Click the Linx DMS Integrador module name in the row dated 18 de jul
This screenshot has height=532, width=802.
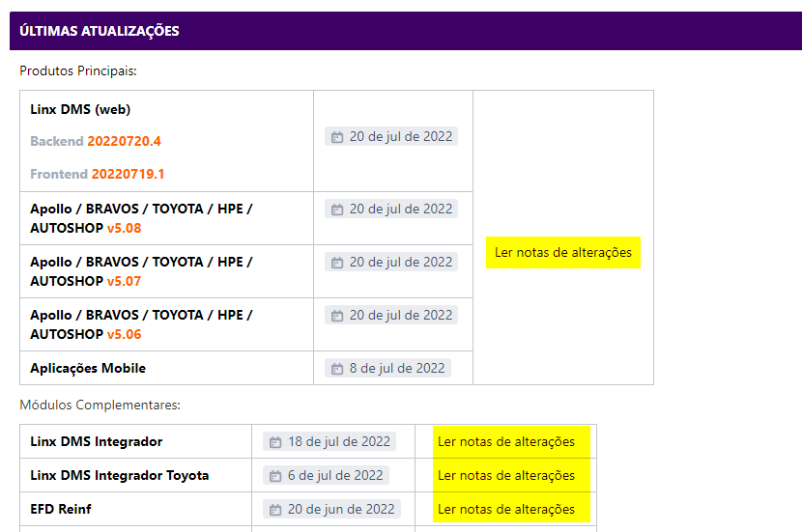[x=97, y=441]
